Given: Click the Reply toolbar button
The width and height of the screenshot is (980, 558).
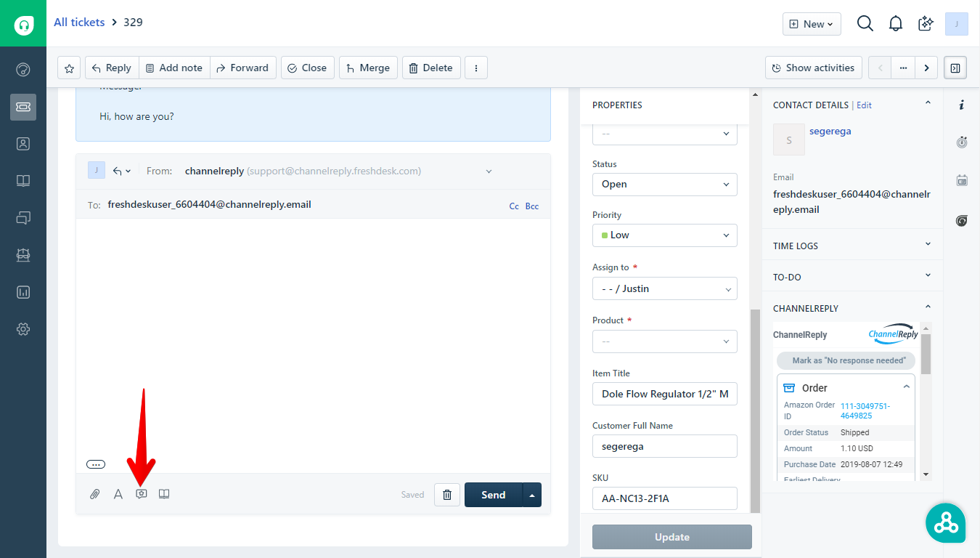Looking at the screenshot, I should (x=112, y=68).
